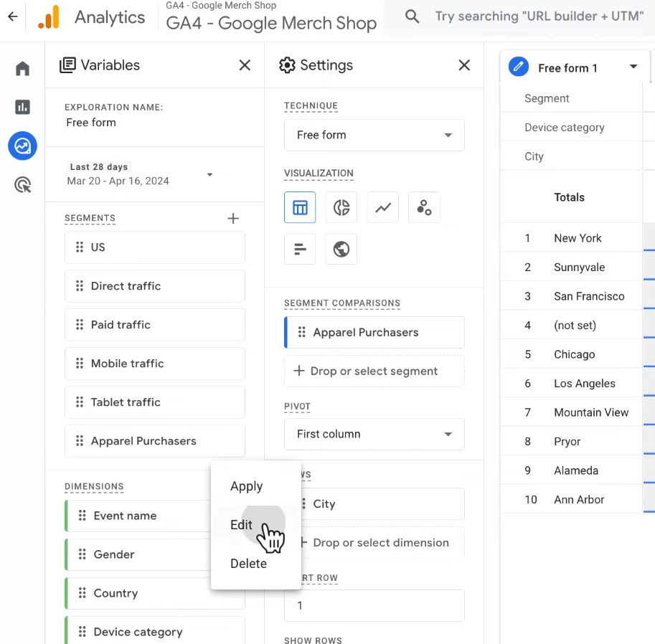Image resolution: width=655 pixels, height=644 pixels.
Task: Click the Totals row label
Action: pyautogui.click(x=569, y=197)
